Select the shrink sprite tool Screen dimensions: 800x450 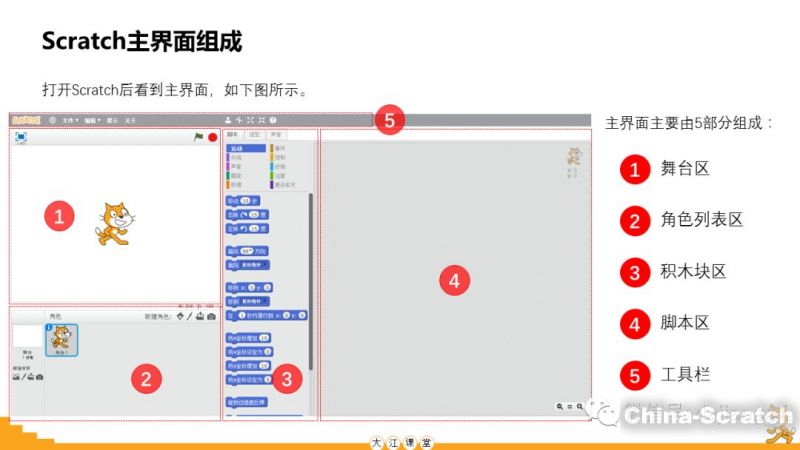261,120
